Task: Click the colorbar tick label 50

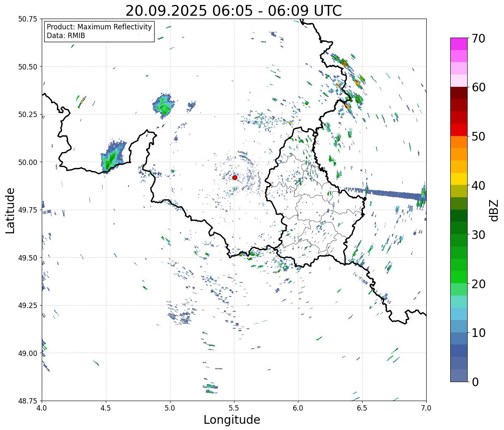Action: 478,136
